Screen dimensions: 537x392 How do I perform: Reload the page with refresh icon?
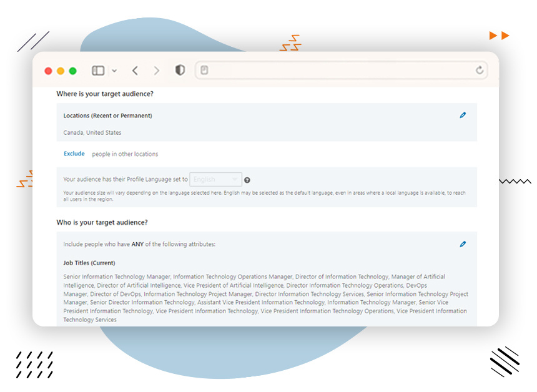(480, 71)
